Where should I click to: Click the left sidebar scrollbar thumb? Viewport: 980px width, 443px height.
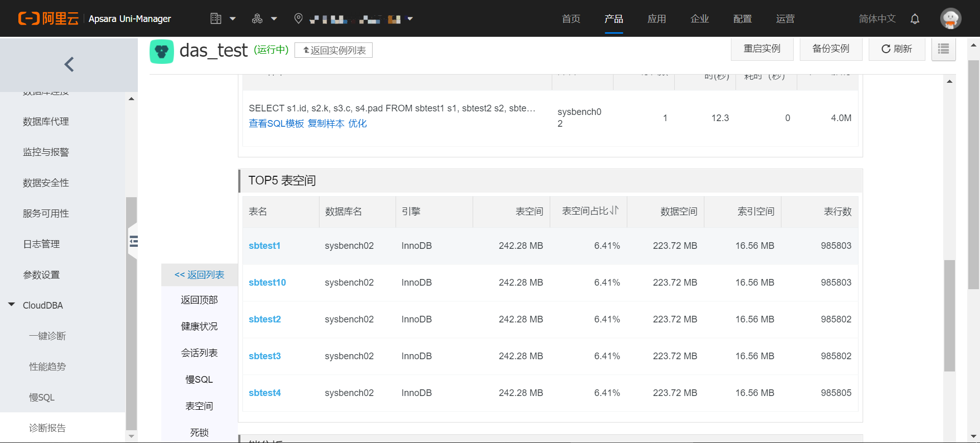pyautogui.click(x=131, y=313)
